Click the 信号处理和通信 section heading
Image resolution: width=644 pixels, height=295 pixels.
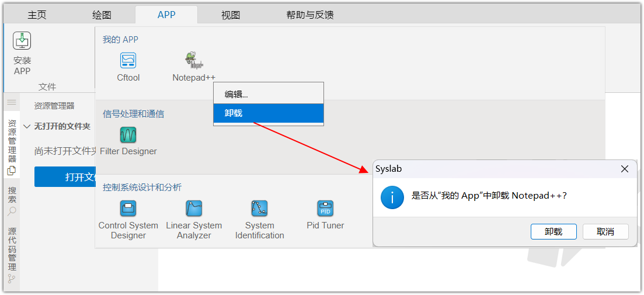pyautogui.click(x=134, y=114)
